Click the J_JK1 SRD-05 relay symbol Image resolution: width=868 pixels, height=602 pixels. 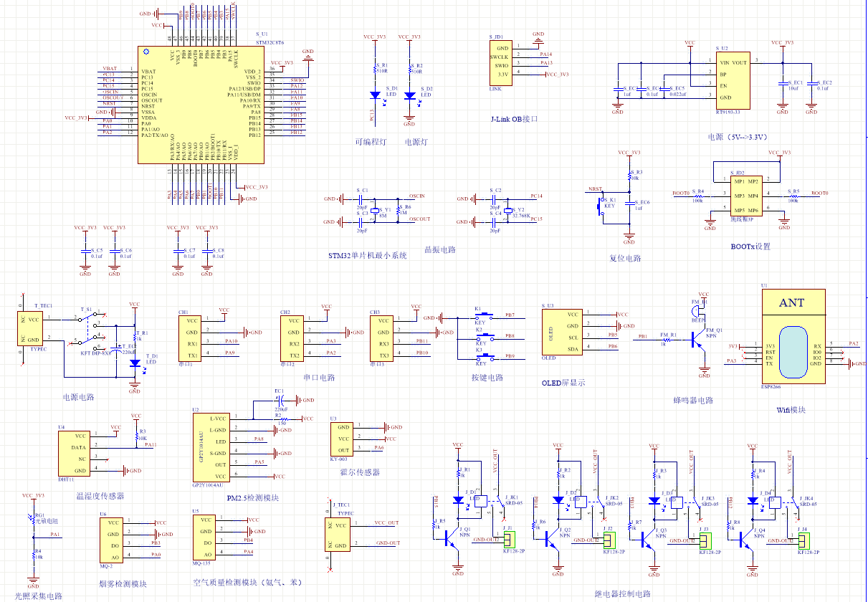coord(490,502)
